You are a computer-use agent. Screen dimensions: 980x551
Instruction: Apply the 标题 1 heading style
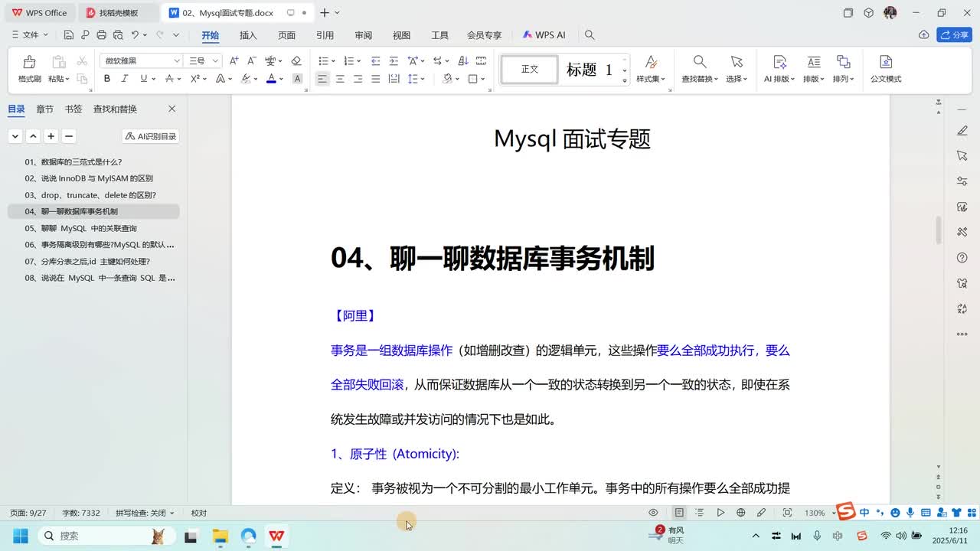coord(590,70)
